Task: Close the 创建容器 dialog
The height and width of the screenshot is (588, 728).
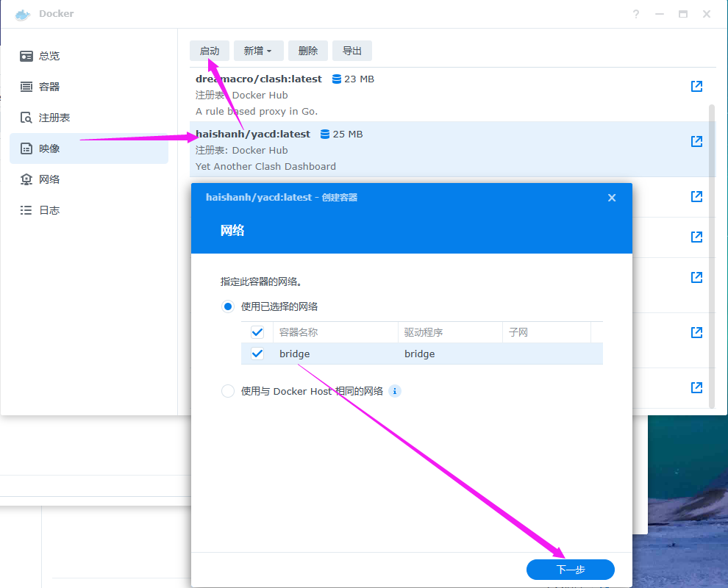Action: point(612,198)
